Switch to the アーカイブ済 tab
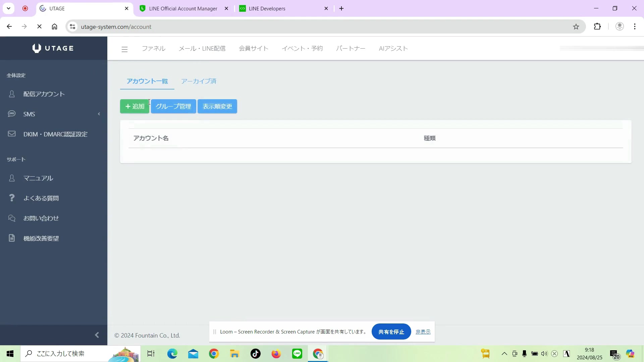644x362 pixels. coord(199,81)
